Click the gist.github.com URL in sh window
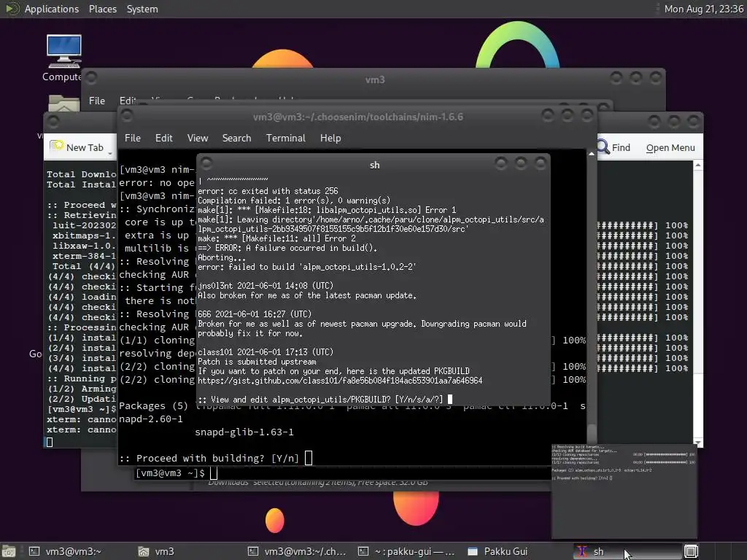 (x=340, y=381)
